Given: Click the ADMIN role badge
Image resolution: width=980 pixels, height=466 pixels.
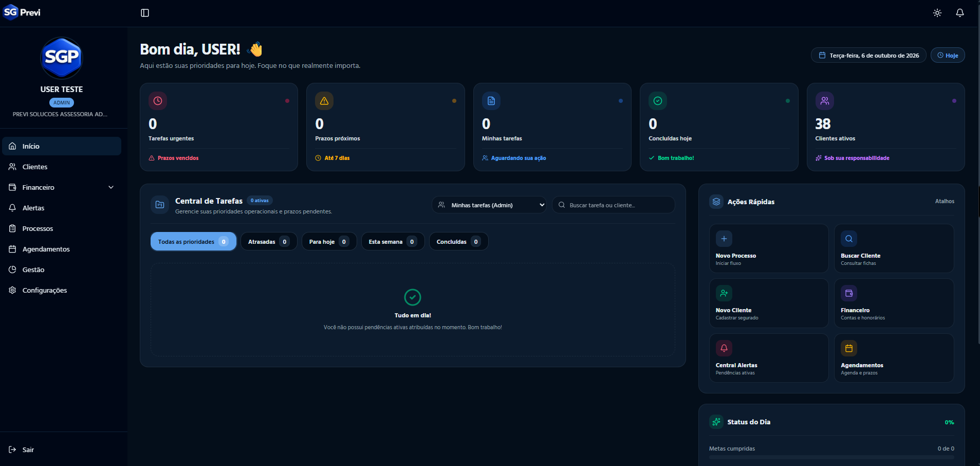Looking at the screenshot, I should 62,103.
